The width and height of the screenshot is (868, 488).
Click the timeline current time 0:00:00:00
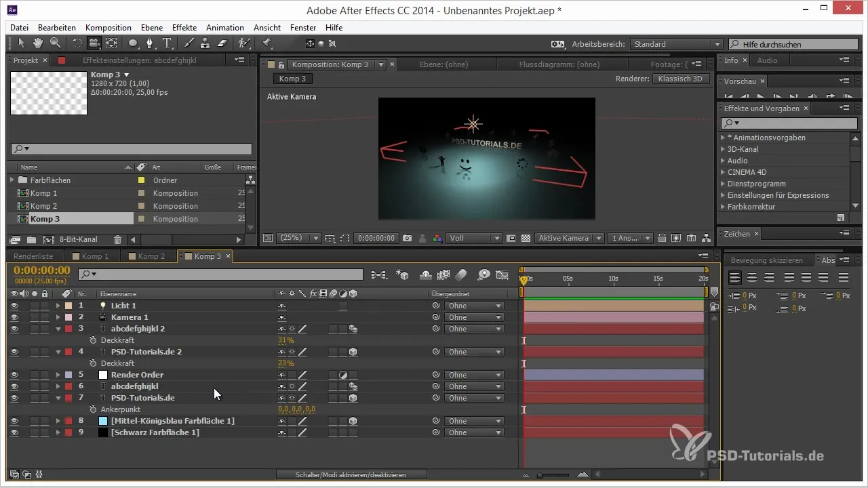click(42, 270)
